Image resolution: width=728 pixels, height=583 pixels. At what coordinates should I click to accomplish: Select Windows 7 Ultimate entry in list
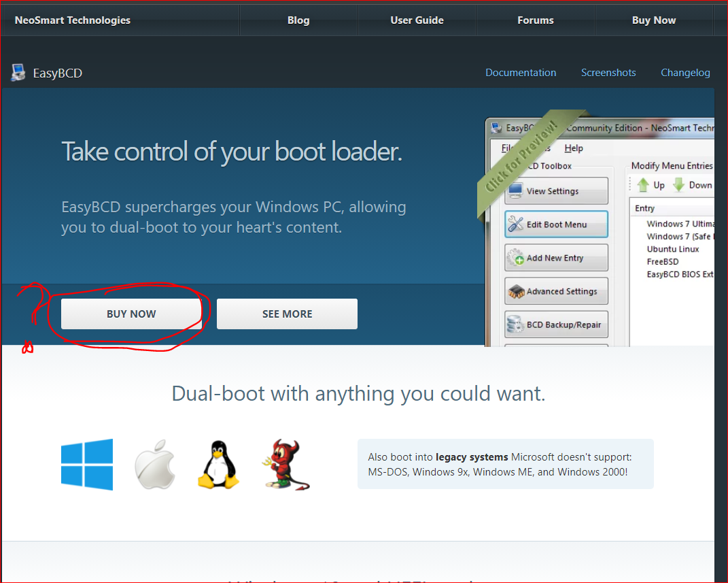(680, 224)
